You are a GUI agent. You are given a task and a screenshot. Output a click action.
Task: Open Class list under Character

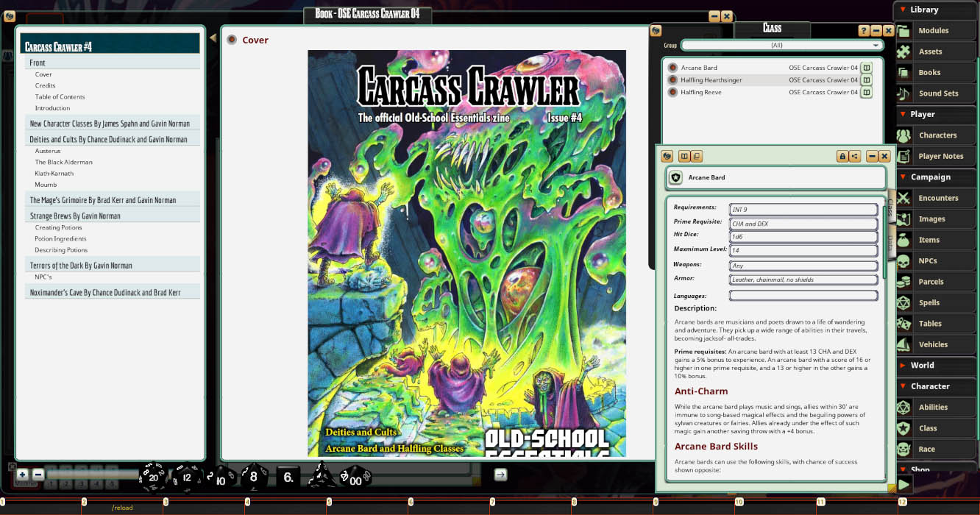(x=936, y=428)
